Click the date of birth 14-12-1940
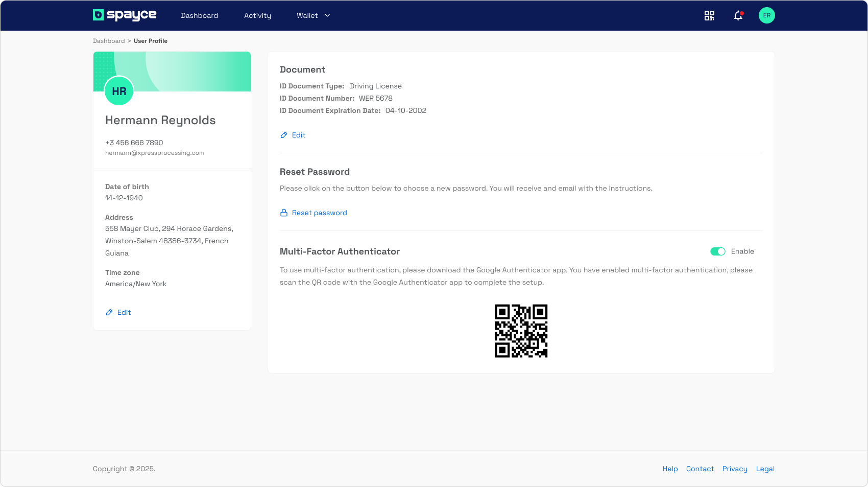Viewport: 868px width, 487px height. click(x=124, y=198)
